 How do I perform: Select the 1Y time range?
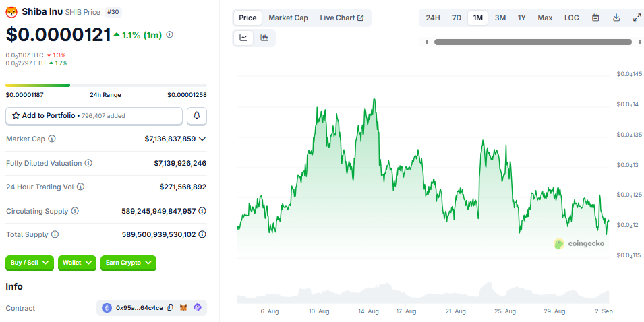tap(522, 18)
